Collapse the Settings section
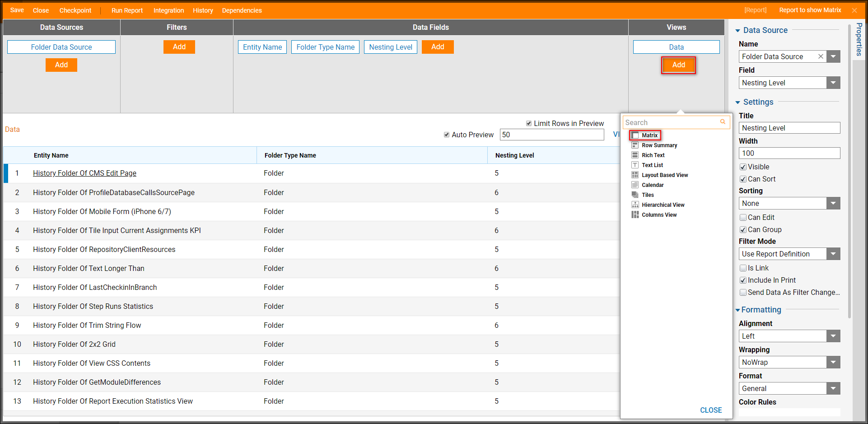The width and height of the screenshot is (868, 424). tap(737, 103)
